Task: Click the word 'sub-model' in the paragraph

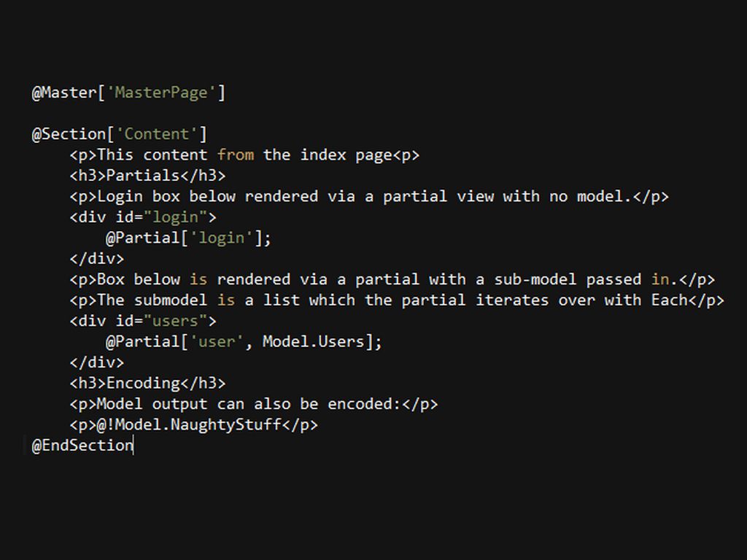Action: 535,279
